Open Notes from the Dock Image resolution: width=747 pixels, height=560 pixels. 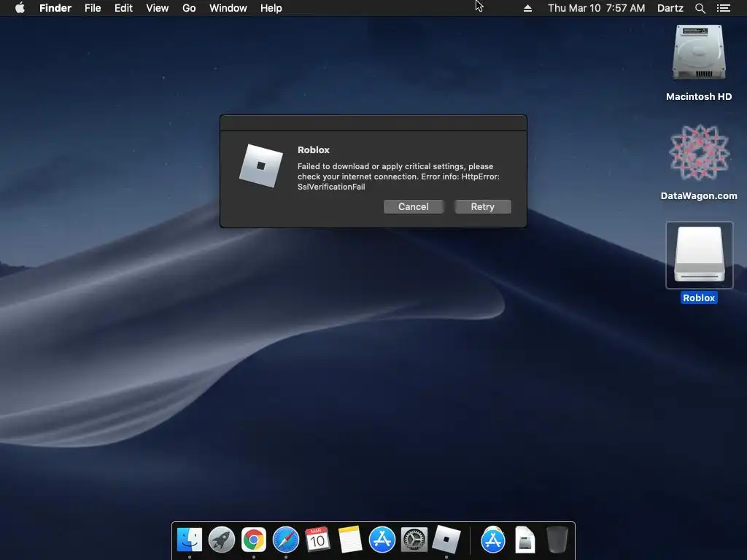[x=350, y=540]
